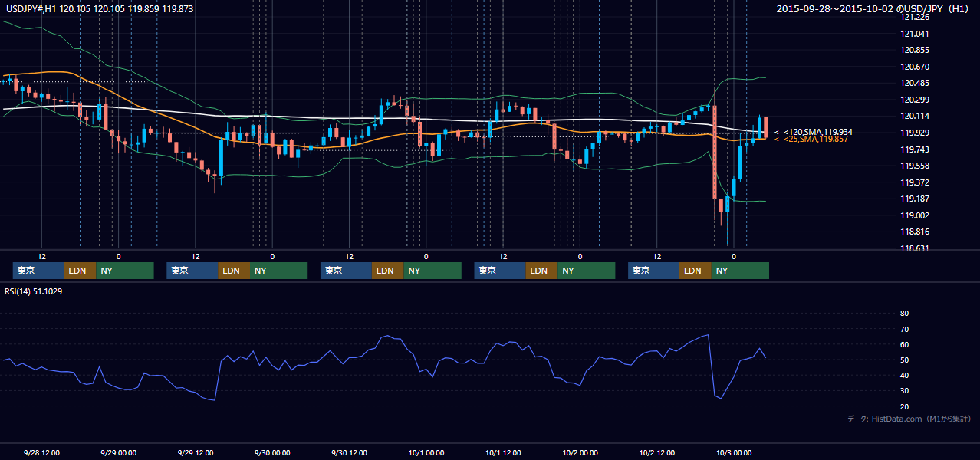Pick the 120.114 price scale label
Viewport: 980px width, 460px height.
[916, 117]
